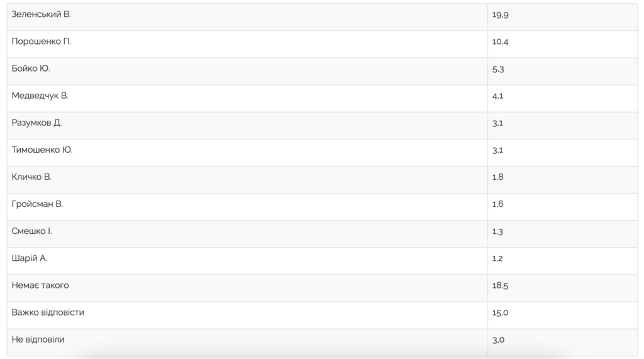This screenshot has height=359, width=644.
Task: Click the Не відповіли row label
Action: [38, 340]
